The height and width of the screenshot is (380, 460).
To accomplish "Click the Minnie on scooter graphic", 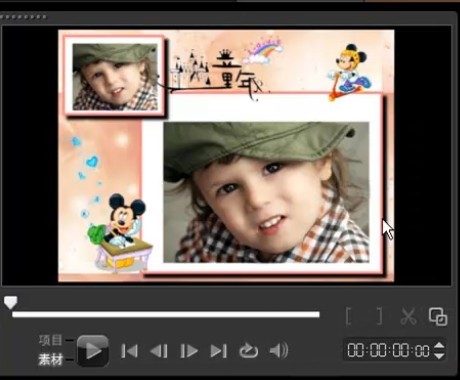I will pyautogui.click(x=349, y=72).
